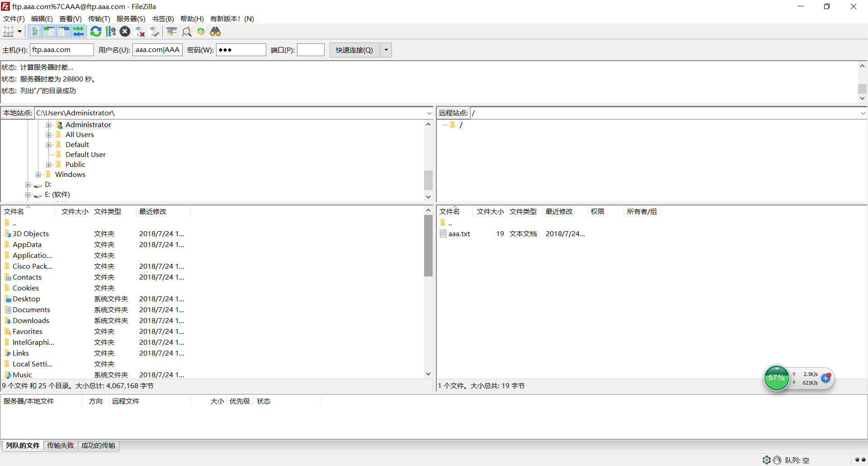Expand the All Users tree node
868x466 pixels.
point(49,135)
